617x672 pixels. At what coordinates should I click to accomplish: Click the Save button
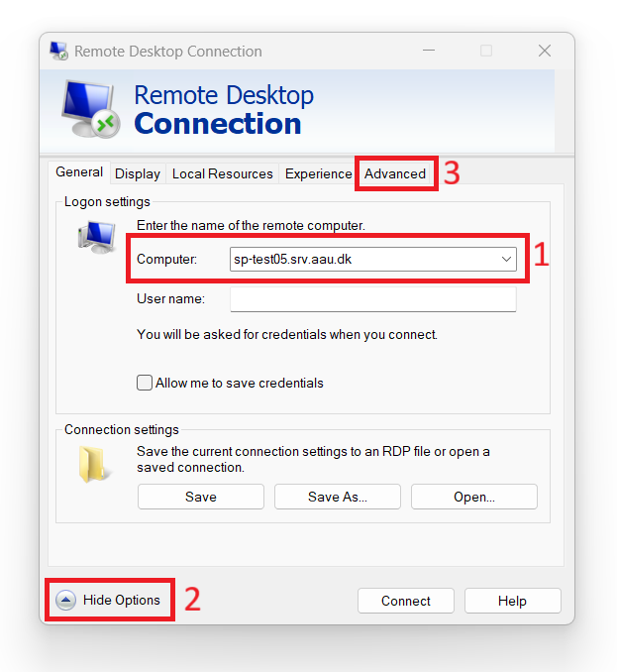click(x=201, y=497)
